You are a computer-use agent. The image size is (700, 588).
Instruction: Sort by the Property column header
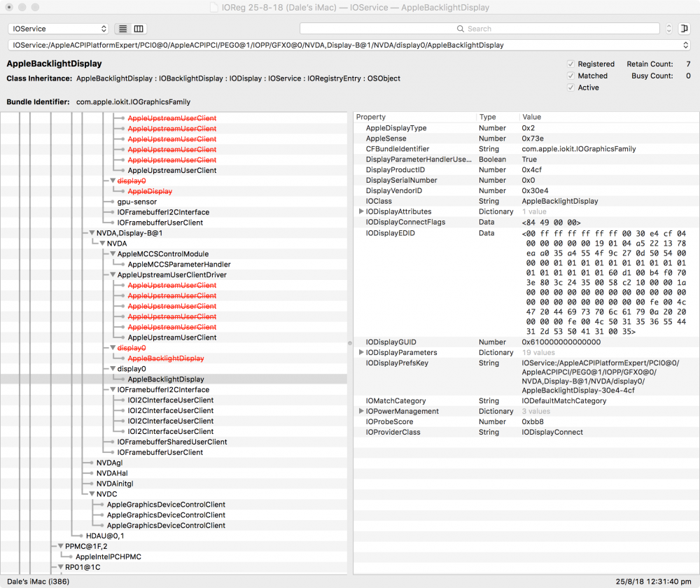pos(414,117)
